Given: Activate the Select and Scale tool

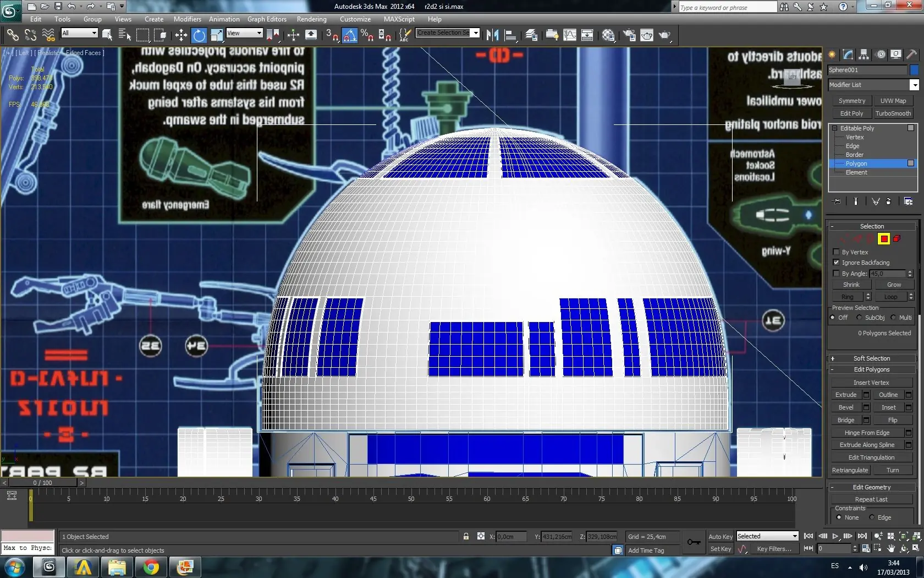Looking at the screenshot, I should (217, 35).
